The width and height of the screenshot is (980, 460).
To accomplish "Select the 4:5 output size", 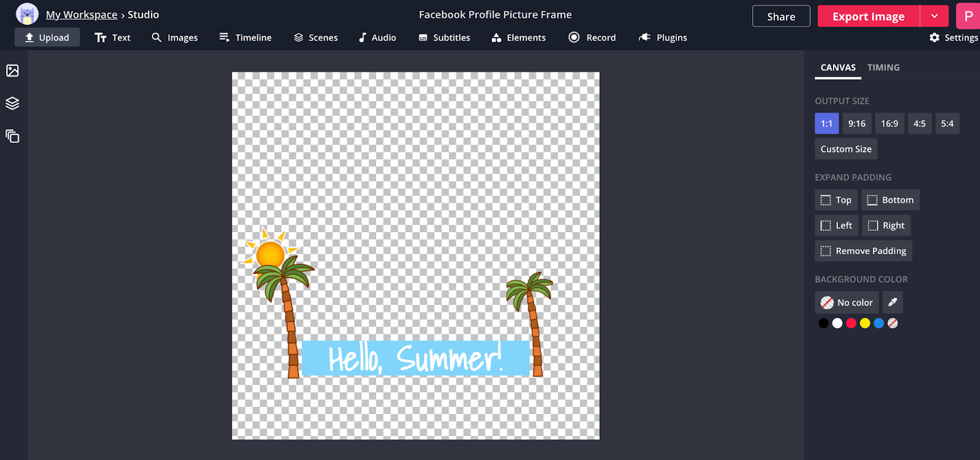I will click(919, 124).
